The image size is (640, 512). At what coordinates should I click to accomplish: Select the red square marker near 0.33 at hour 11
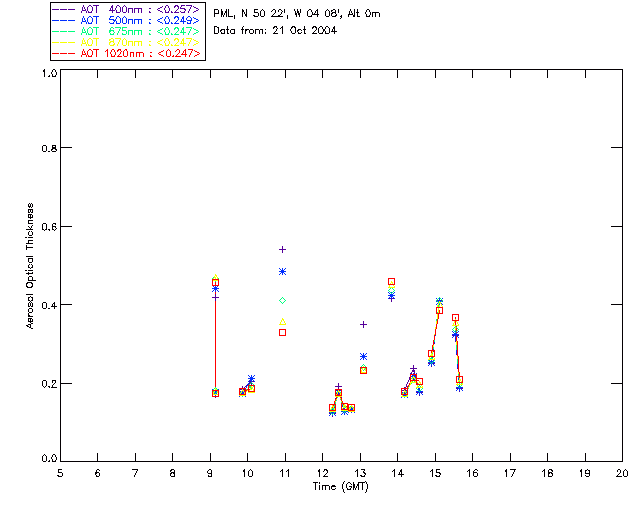[282, 333]
